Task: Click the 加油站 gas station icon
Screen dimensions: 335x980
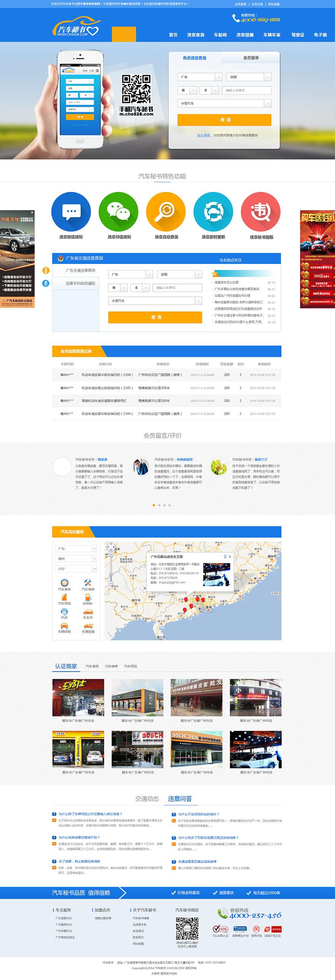Action: pyautogui.click(x=88, y=597)
